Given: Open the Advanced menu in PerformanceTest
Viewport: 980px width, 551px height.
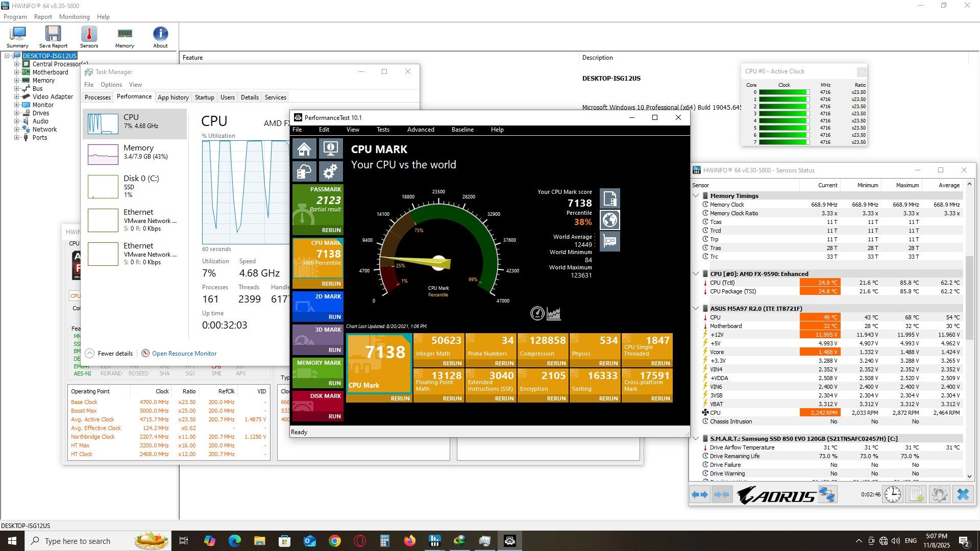Looking at the screenshot, I should coord(420,130).
